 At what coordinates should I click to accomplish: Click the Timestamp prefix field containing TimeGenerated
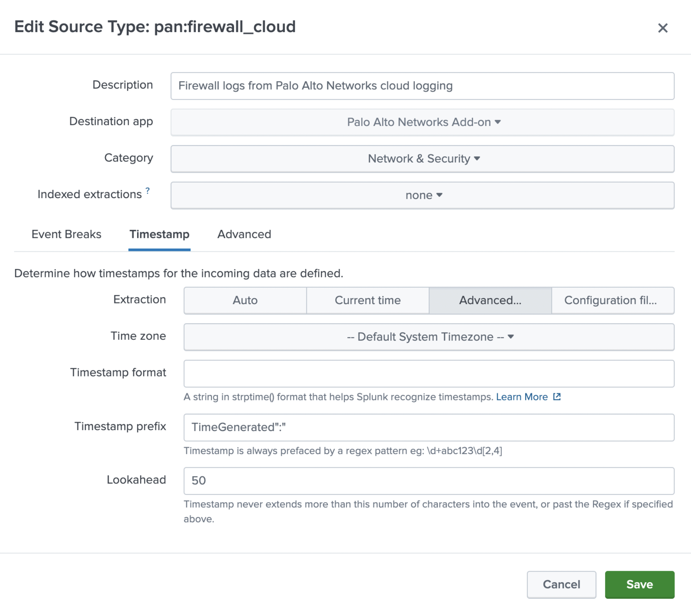[429, 428]
